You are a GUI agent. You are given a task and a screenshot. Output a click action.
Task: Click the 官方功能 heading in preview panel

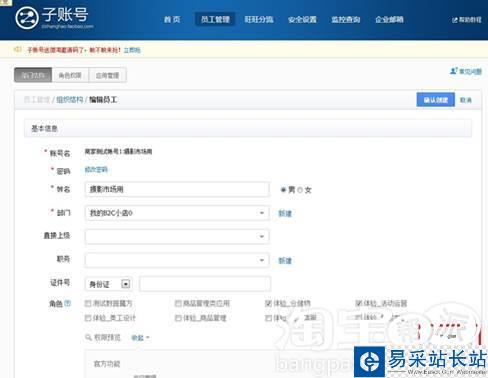(107, 364)
